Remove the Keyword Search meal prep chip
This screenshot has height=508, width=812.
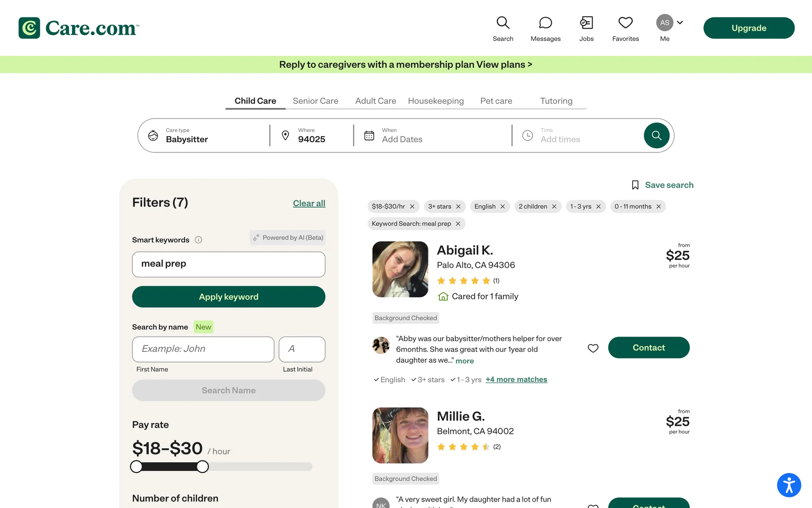point(458,224)
